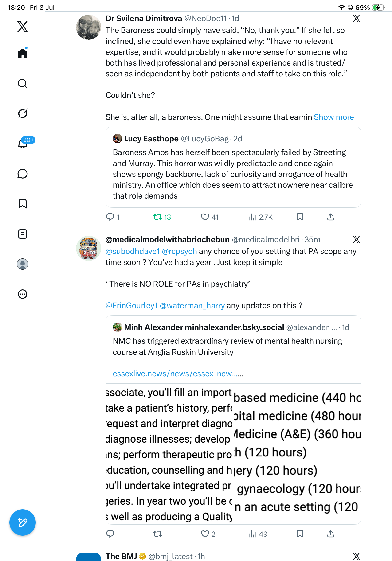The width and height of the screenshot is (392, 561).
Task: Open Messages chat bubble in sidebar
Action: [23, 174]
